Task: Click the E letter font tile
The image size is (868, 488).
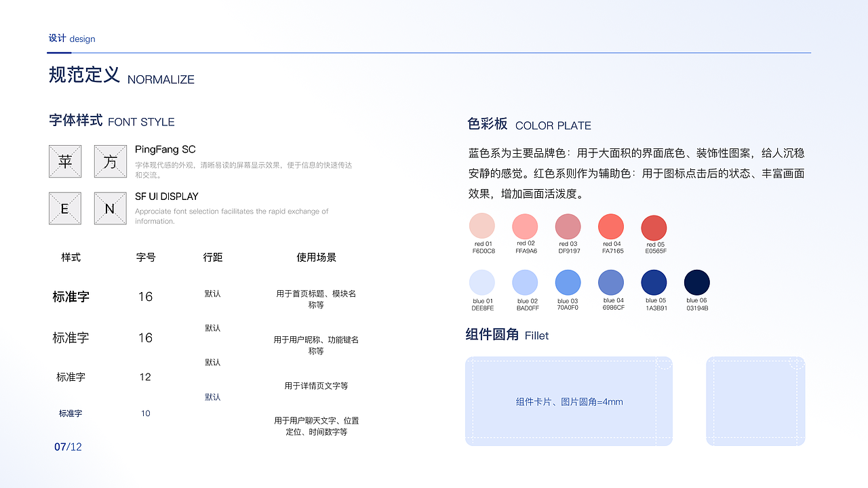Action: coord(65,209)
